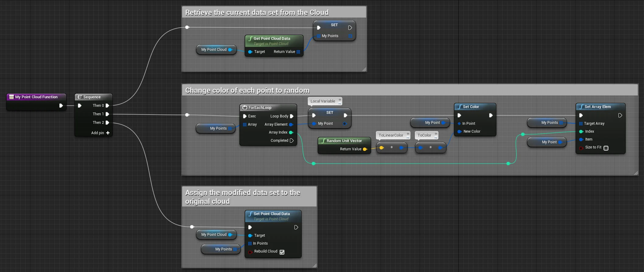Click Set Color New Color pin
644x272 pixels.
459,131
